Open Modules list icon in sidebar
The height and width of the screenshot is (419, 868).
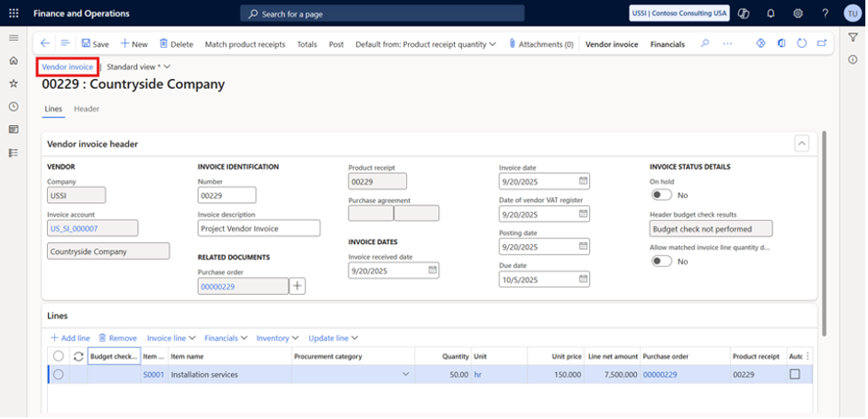point(14,153)
